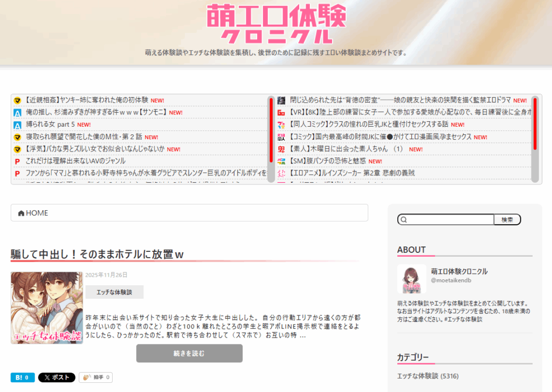The width and height of the screenshot is (552, 392).
Task: Click the article's couple illustration thumbnail
Action: [x=46, y=307]
